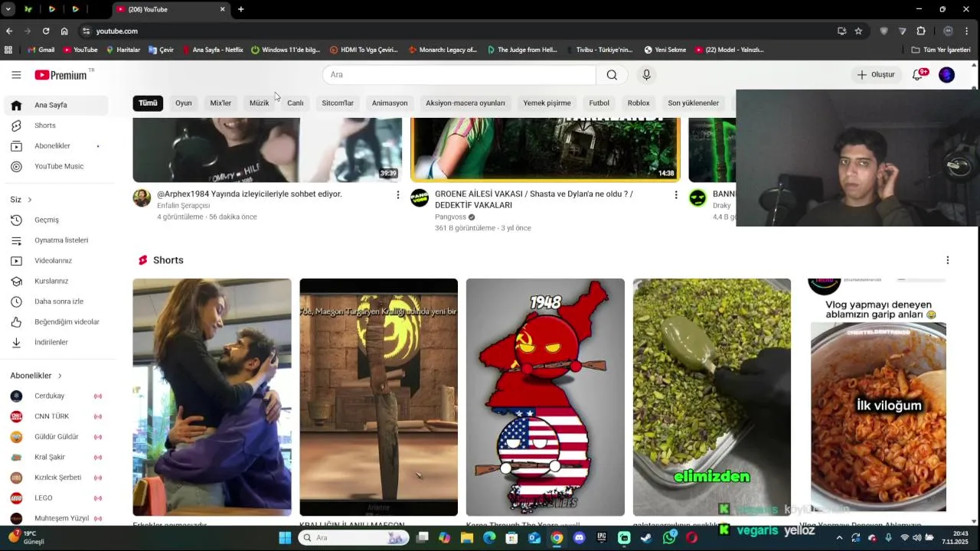Select the Yemek pişirme filter chip
Screen dimensions: 980x551
tap(547, 103)
